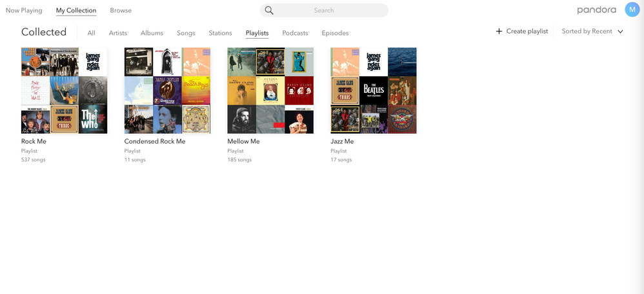Viewport: 644px width, 294px height.
Task: Switch to the Podcasts filter
Action: [x=295, y=33]
